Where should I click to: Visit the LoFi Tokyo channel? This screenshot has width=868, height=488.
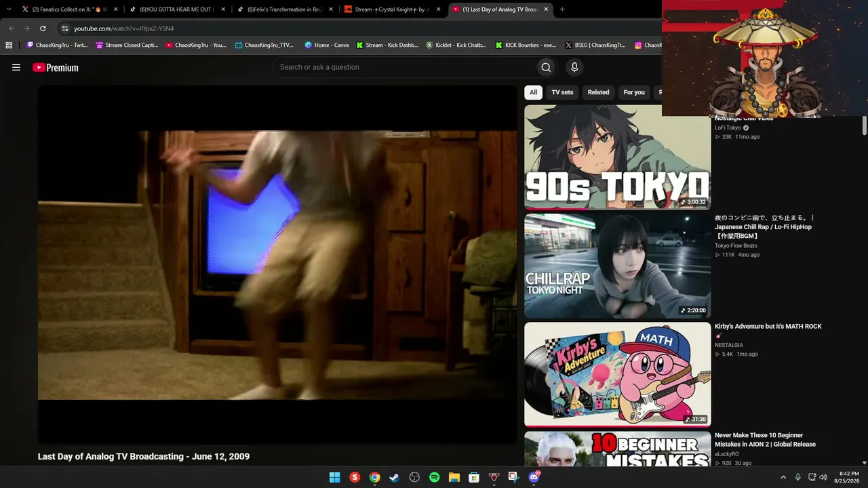pos(728,128)
